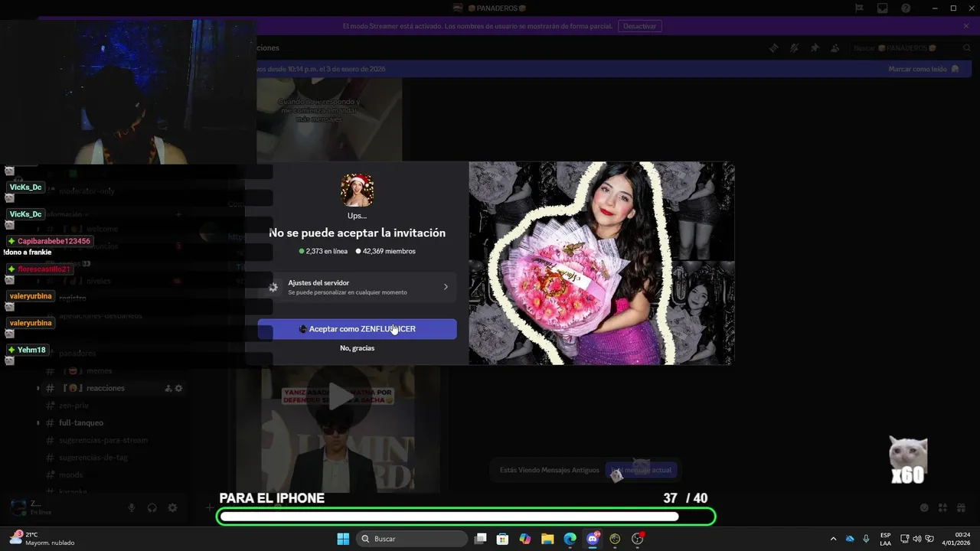Mark channel as read with Marcar como leído
Screen dimensions: 980x551
point(923,69)
